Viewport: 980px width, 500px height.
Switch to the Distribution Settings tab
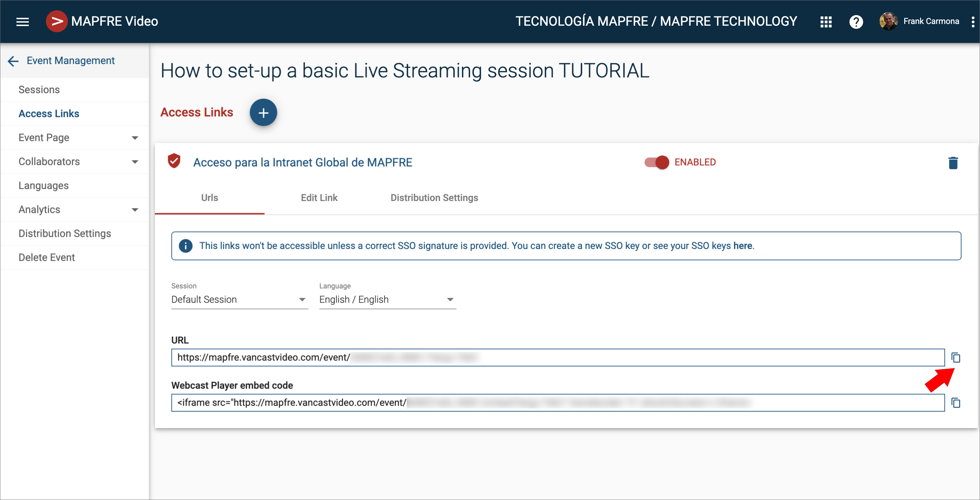pyautogui.click(x=434, y=198)
